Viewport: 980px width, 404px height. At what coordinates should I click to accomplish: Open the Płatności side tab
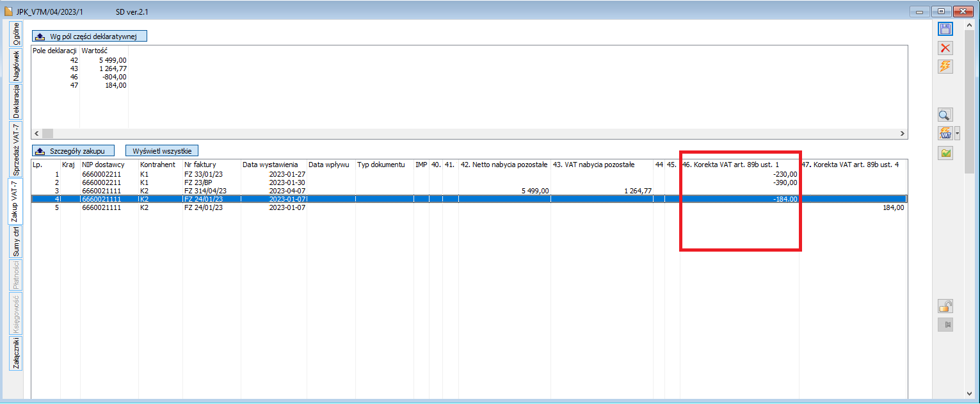tap(15, 275)
